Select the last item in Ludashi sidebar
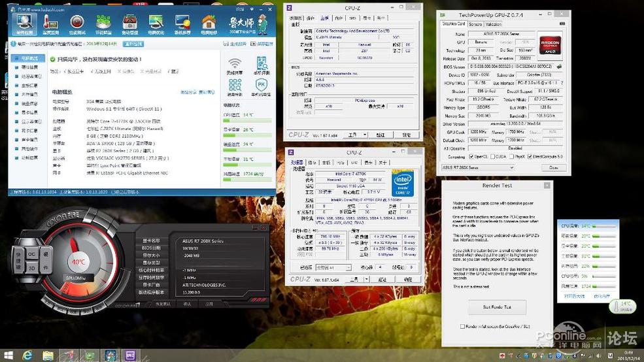This screenshot has width=644, height=362. pyautogui.click(x=29, y=157)
